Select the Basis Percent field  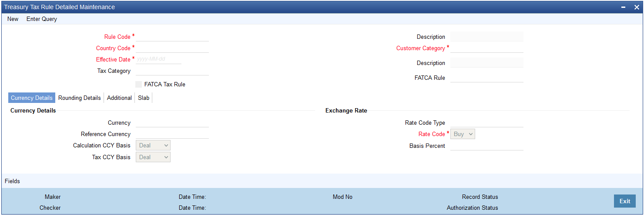pyautogui.click(x=487, y=146)
